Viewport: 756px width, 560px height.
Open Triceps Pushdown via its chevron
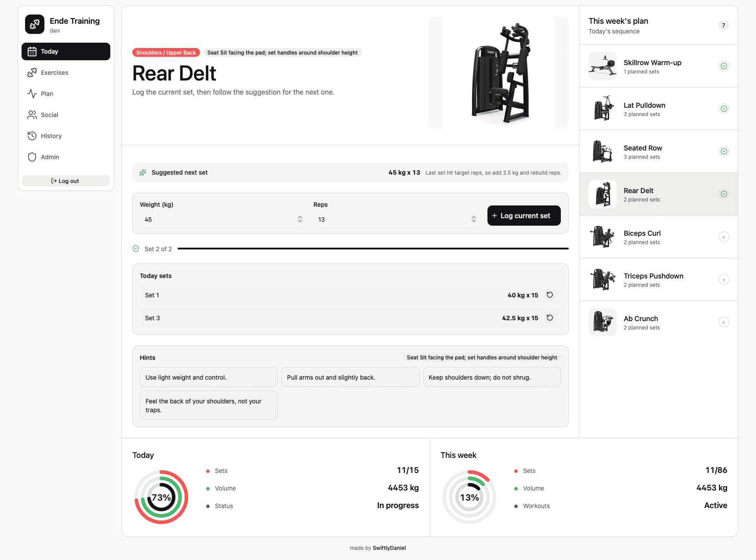(724, 279)
